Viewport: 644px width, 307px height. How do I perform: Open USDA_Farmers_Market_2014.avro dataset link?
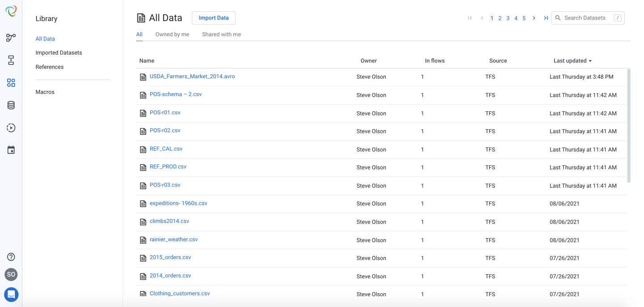(192, 76)
